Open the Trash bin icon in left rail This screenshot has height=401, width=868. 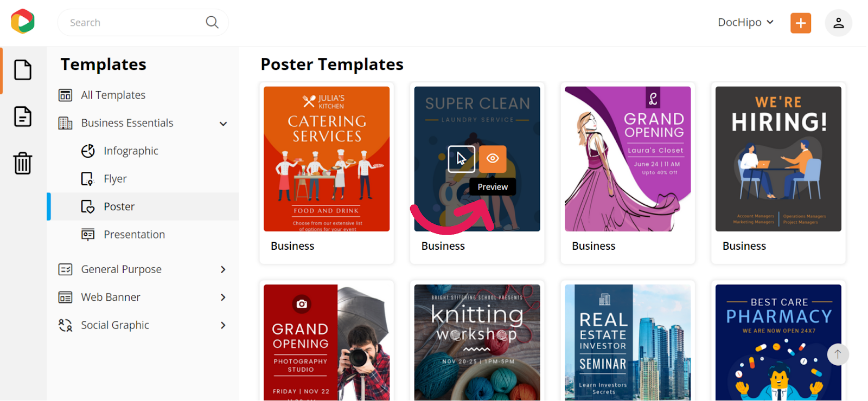[x=23, y=163]
